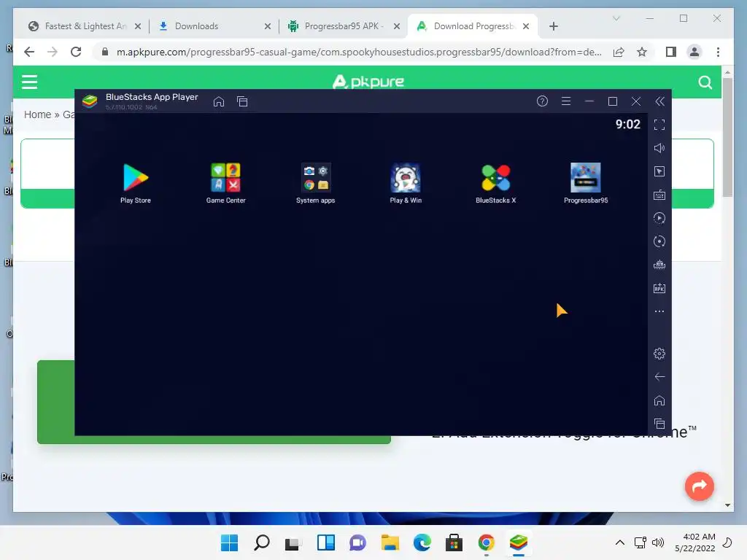
Task: Open BlueStacks settings gear
Action: point(659,354)
